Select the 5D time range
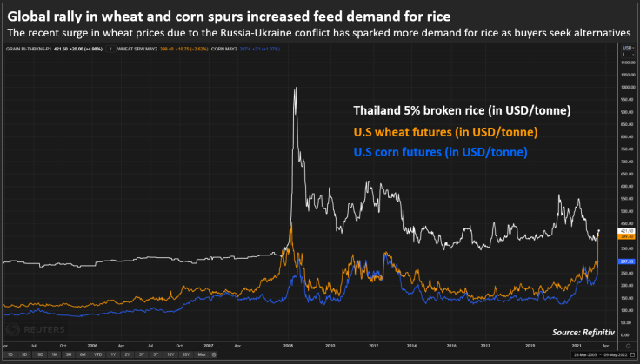 point(24,354)
